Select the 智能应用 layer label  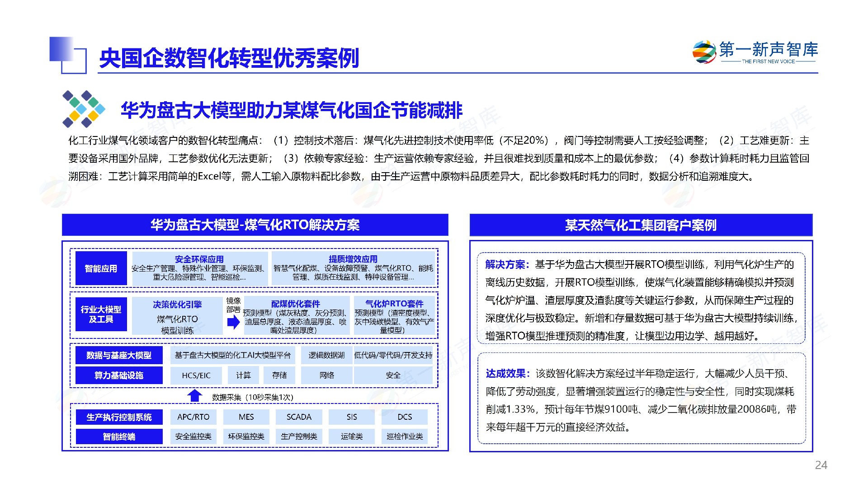101,268
